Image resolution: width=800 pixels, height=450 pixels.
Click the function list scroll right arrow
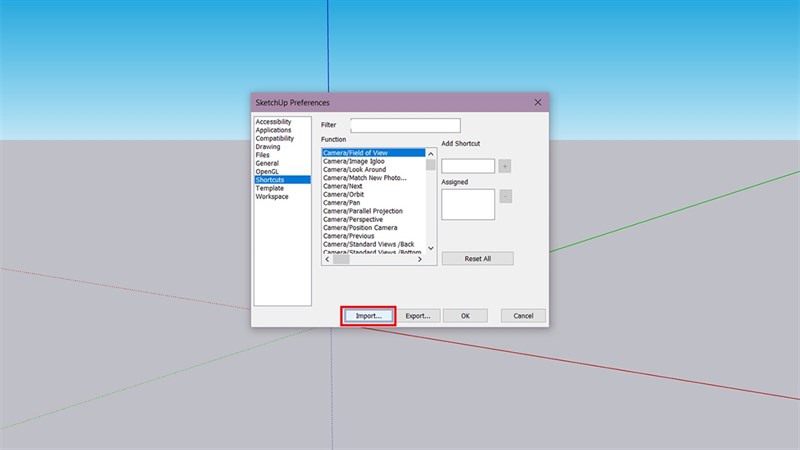[420, 259]
